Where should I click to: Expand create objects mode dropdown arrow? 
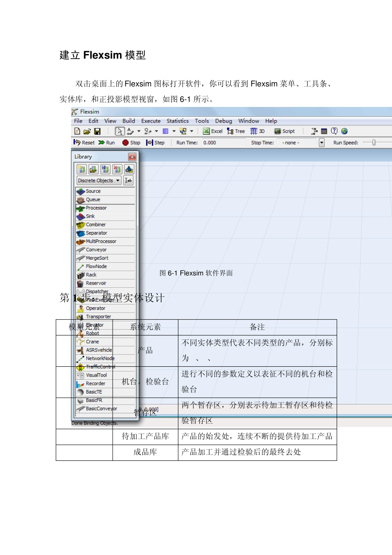(x=174, y=131)
